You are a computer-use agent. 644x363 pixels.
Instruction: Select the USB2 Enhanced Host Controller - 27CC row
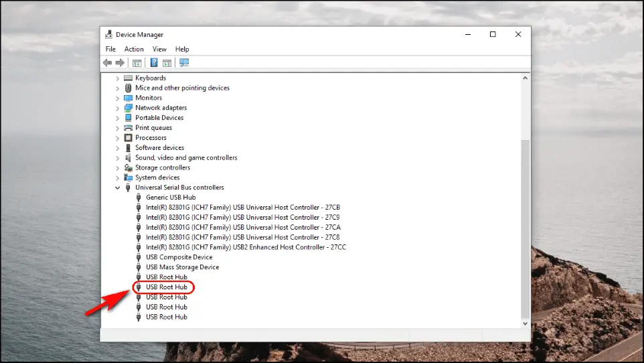246,247
